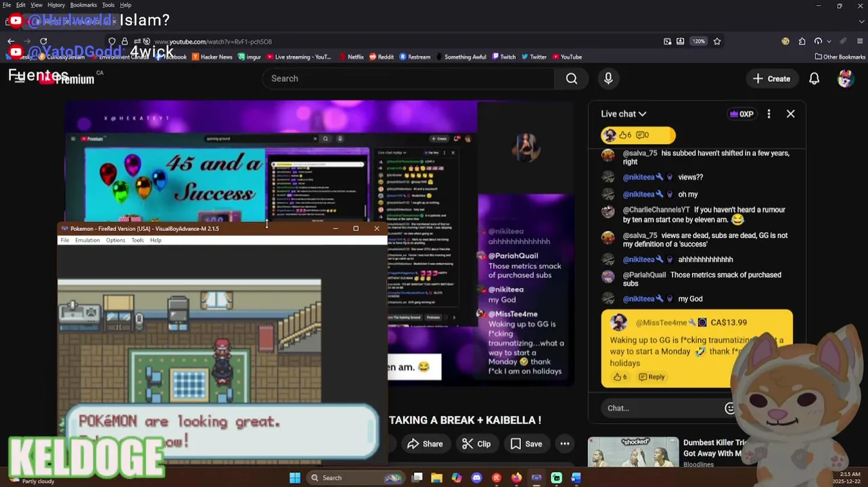This screenshot has height=487, width=868.
Task: Open the Partly cloudy weather widget
Action: coord(31,480)
